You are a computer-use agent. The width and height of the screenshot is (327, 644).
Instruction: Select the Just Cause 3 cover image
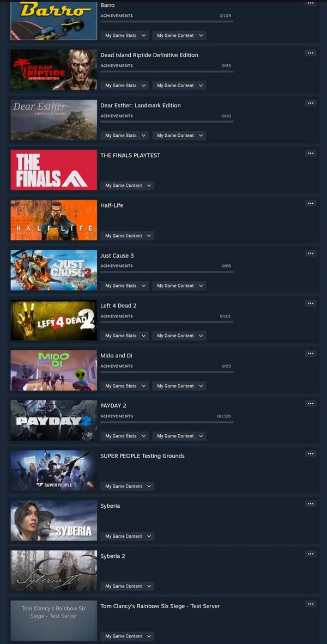[x=54, y=270]
